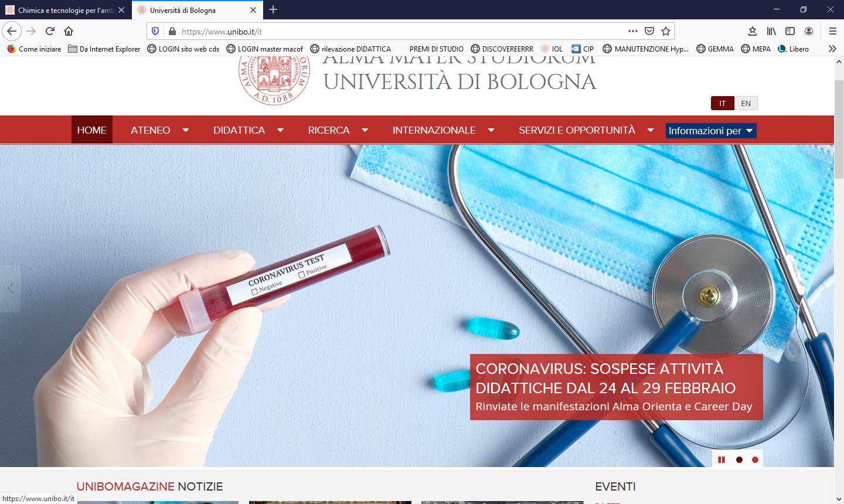Viewport: 844px width, 504px height.
Task: Close the Chimica e tecnologie tab
Action: coord(121,10)
